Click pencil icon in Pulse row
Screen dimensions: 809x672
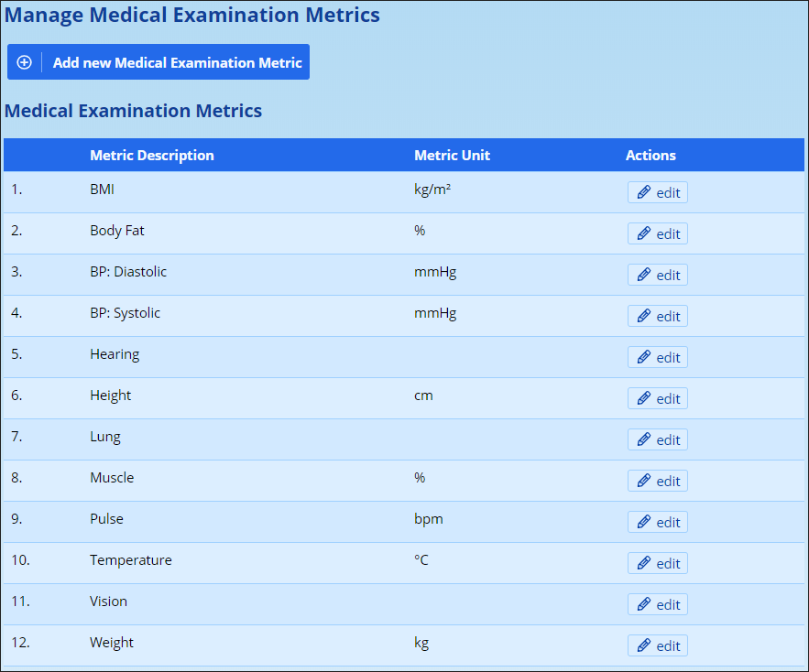coord(643,522)
